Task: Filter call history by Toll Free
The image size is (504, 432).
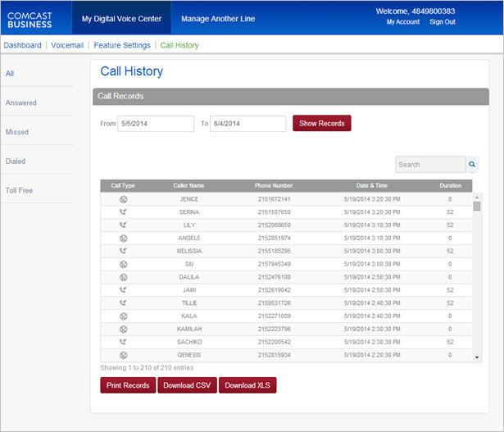Action: [x=19, y=191]
